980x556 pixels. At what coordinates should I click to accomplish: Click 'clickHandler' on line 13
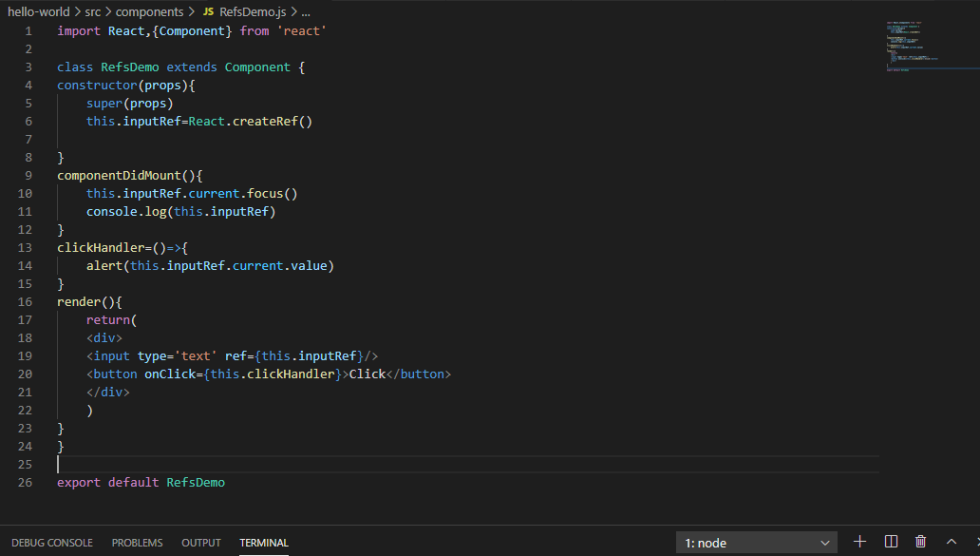coord(101,248)
